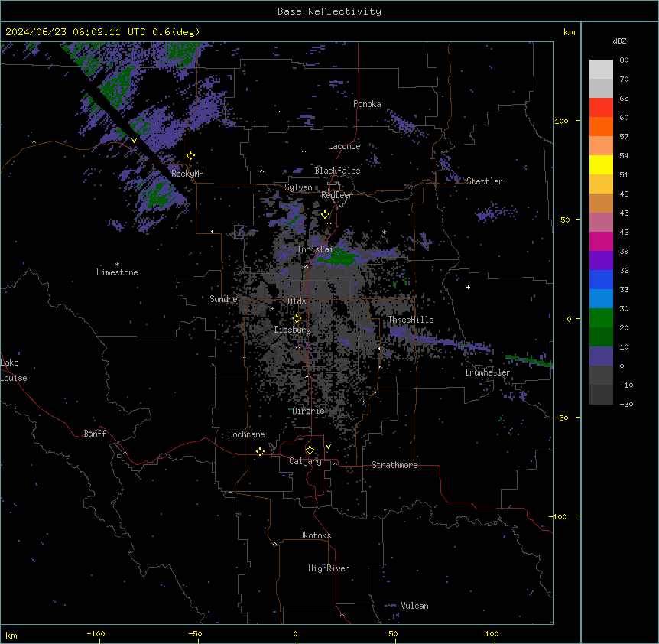Click the yellow V marker east of Calgary
659x644 pixels.
coord(328,447)
